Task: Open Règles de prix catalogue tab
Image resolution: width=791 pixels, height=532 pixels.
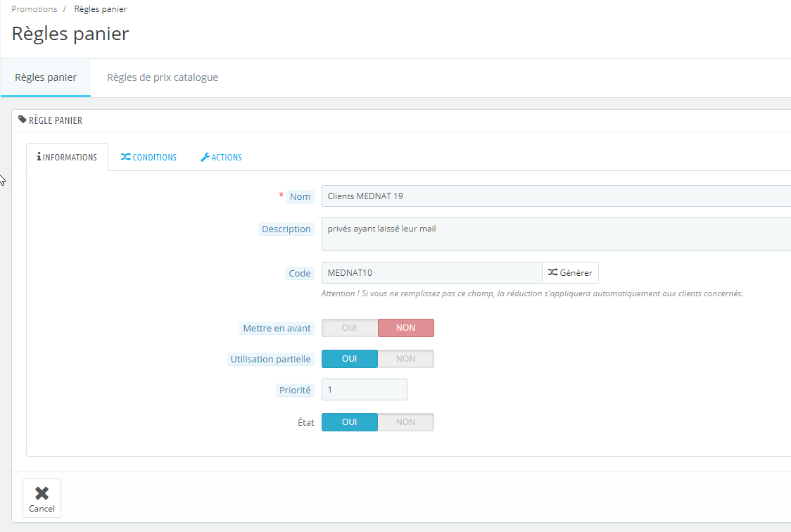Action: point(163,77)
